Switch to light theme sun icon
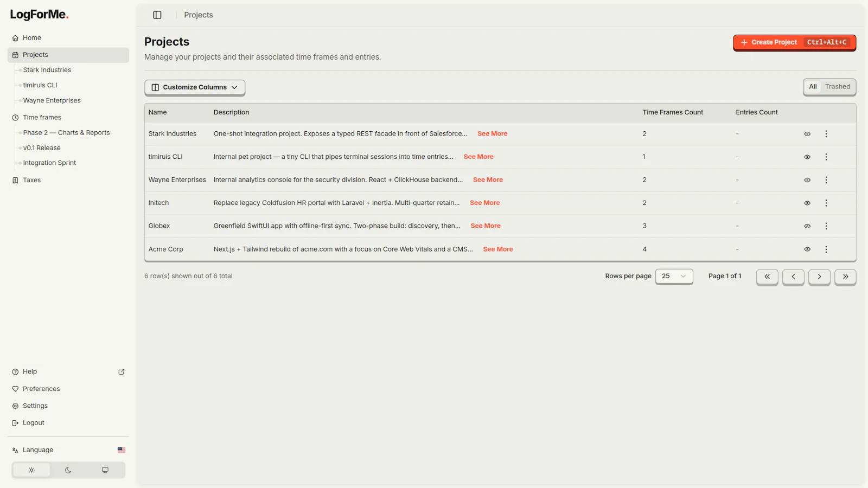The height and width of the screenshot is (488, 868). point(31,470)
